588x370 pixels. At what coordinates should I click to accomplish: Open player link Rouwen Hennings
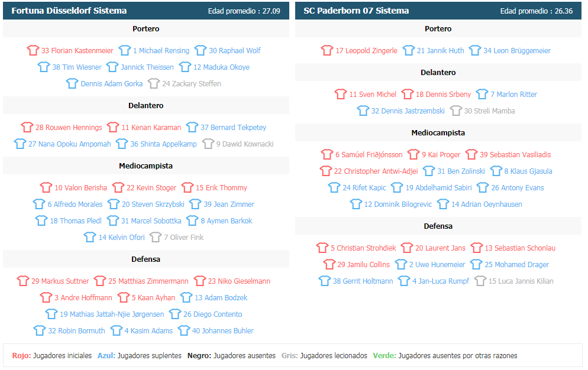click(69, 128)
